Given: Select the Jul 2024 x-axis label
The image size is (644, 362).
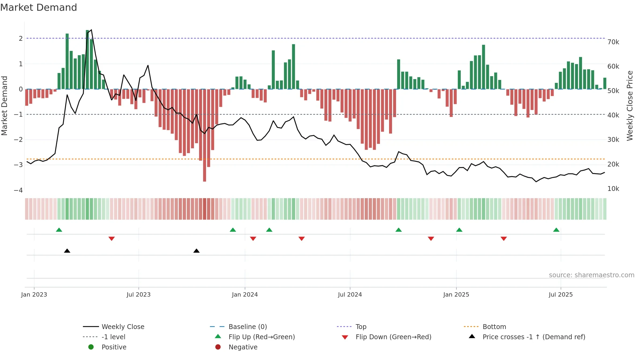Looking at the screenshot, I should [x=350, y=294].
